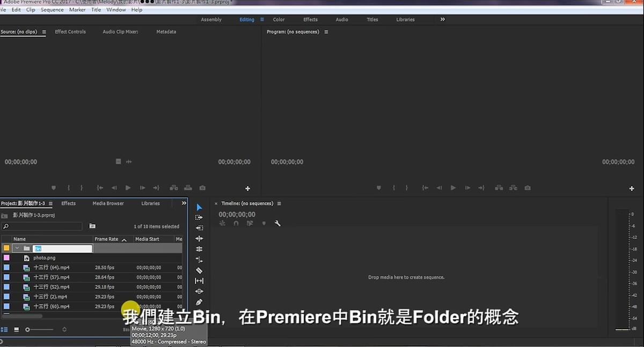Open Source monitor button editor plus
This screenshot has width=644, height=347.
[247, 189]
